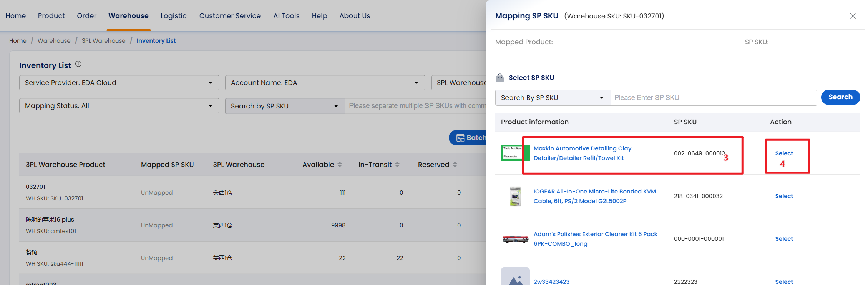
Task: Open the AI Tools menu
Action: coord(286,16)
